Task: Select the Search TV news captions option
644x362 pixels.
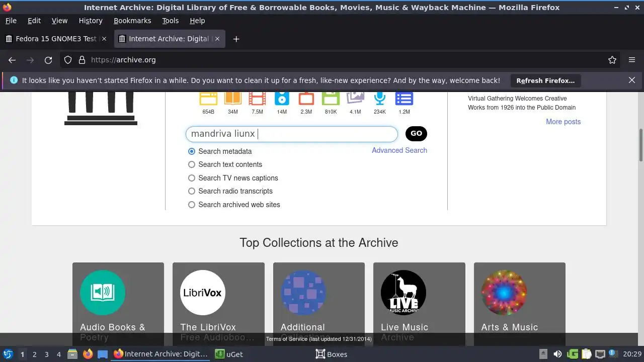Action: coord(191,178)
